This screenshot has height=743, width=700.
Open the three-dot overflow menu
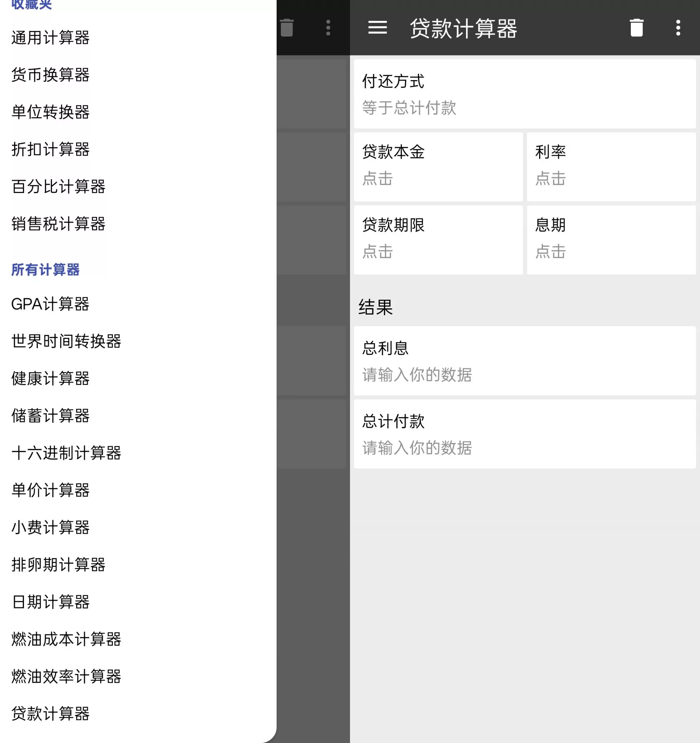click(x=677, y=28)
